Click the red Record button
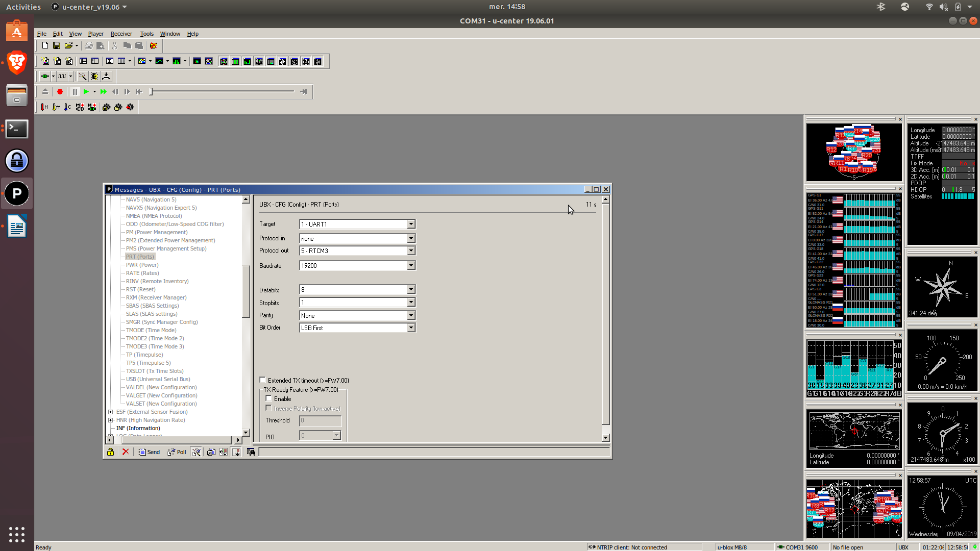 [x=60, y=92]
